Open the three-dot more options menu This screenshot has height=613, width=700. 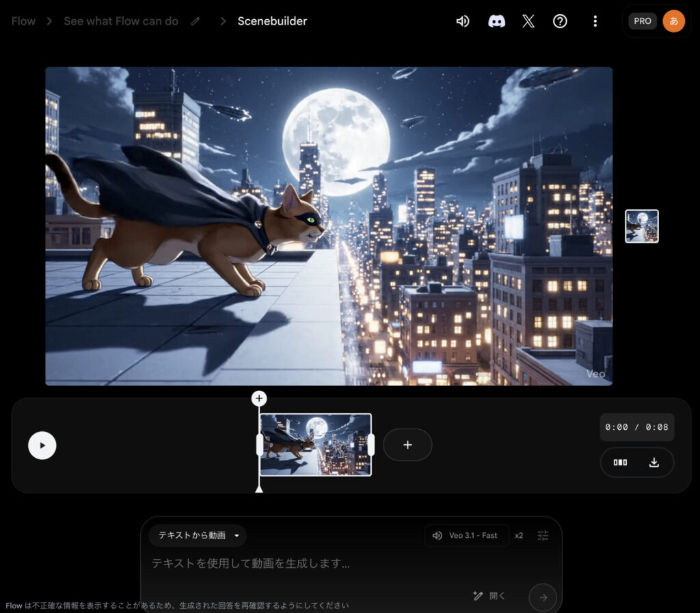pos(595,21)
